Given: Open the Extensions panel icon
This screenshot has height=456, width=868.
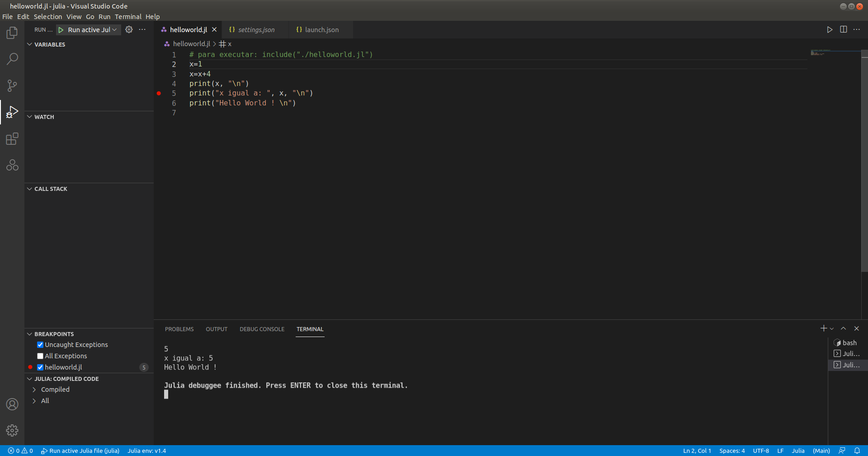Looking at the screenshot, I should (x=12, y=139).
